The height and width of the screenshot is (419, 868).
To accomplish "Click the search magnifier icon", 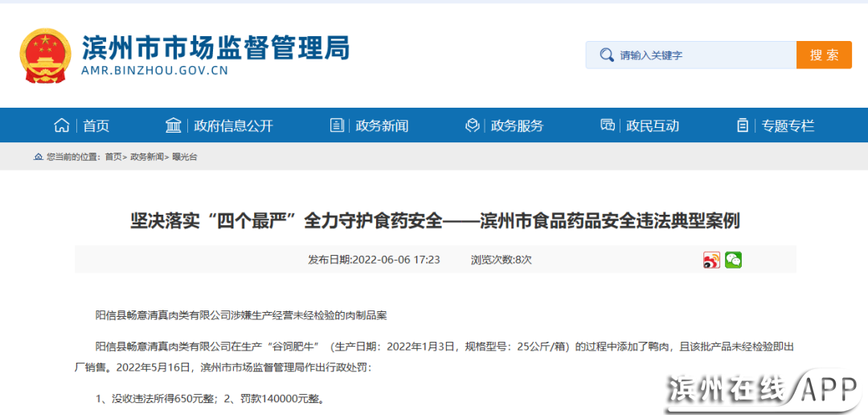I will (x=605, y=55).
